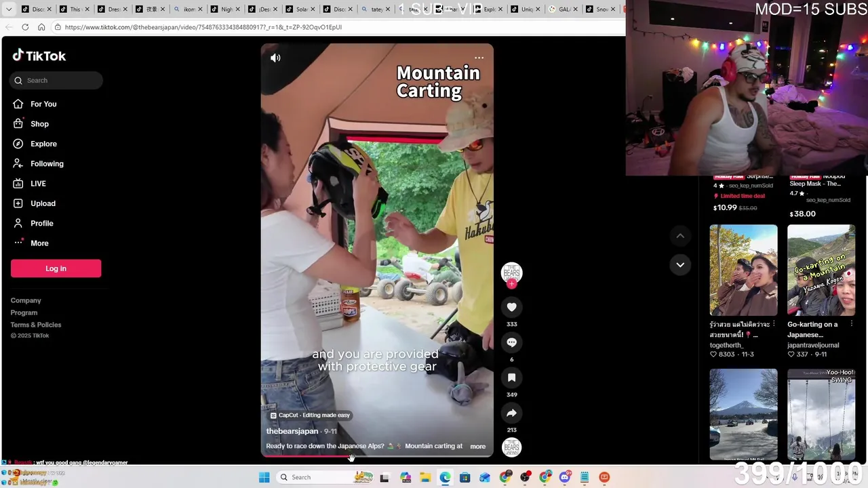This screenshot has height=488, width=868.
Task: Expand video description with 'more'
Action: tap(478, 447)
